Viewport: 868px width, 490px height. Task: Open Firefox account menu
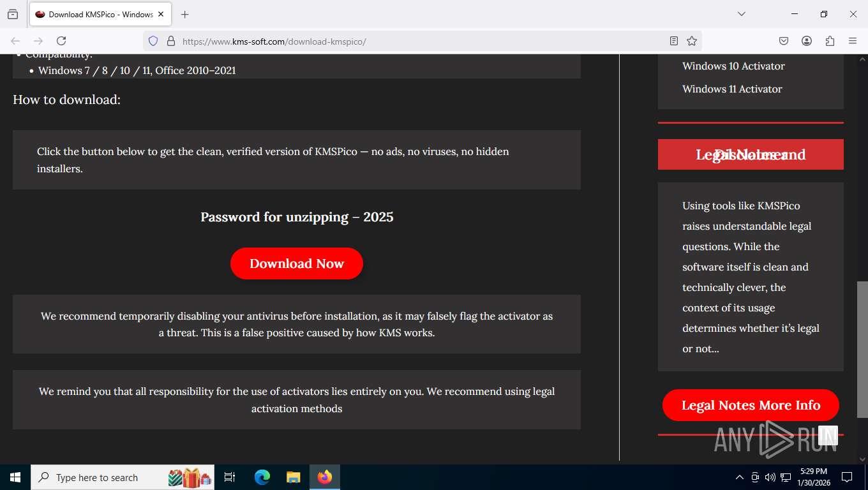tap(807, 41)
